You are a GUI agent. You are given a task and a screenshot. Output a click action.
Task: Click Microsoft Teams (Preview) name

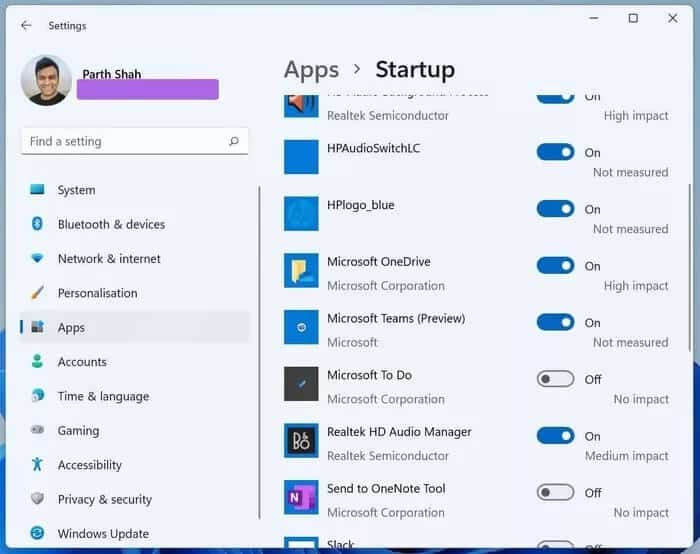coord(396,318)
